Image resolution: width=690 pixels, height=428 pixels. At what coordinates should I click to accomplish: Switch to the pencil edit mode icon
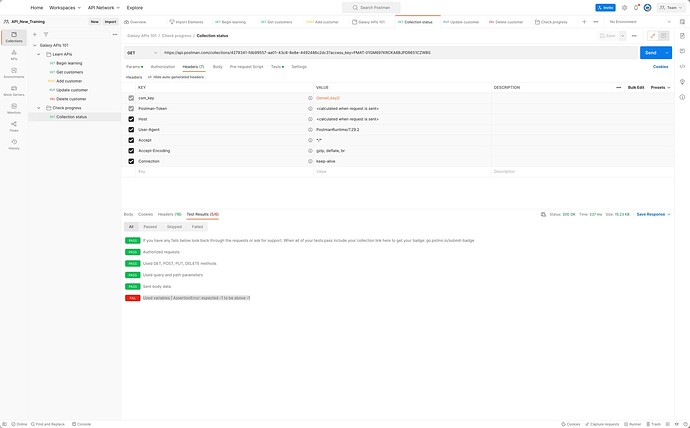(653, 36)
